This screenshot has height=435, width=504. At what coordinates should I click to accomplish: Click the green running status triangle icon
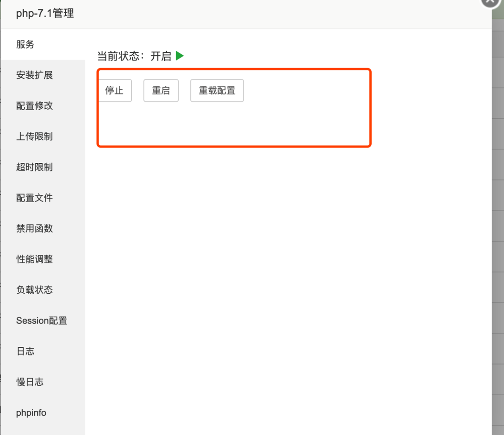pyautogui.click(x=180, y=56)
